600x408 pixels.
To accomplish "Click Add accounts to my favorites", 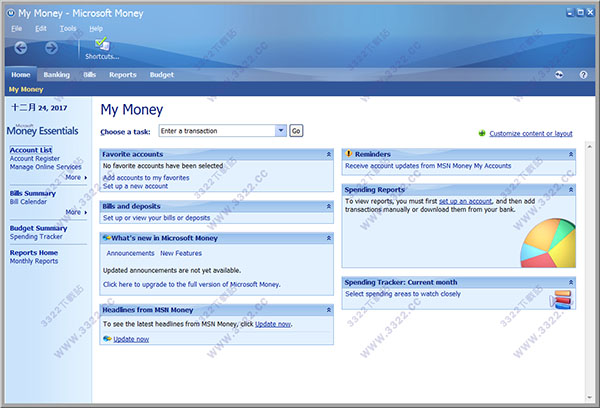I will pos(146,178).
